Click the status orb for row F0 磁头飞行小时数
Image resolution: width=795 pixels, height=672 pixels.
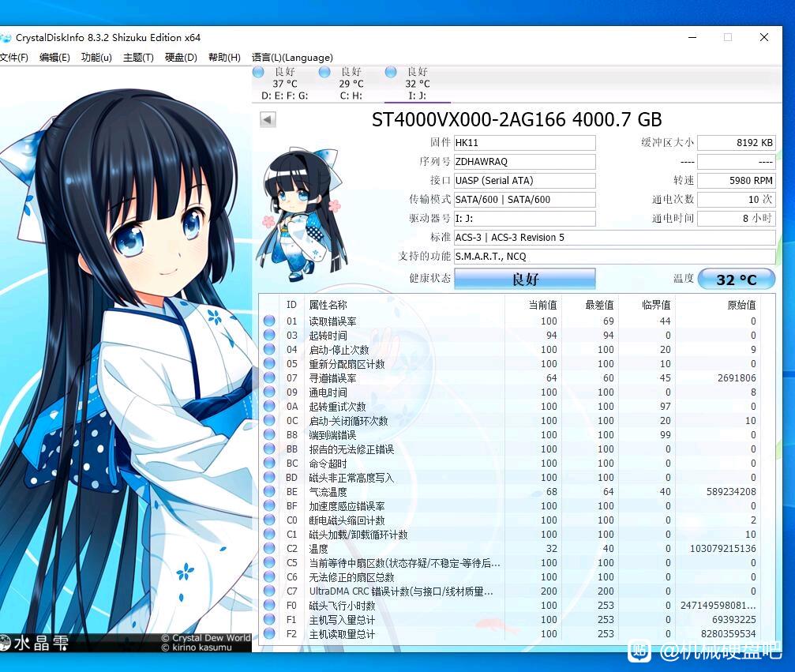tap(269, 605)
